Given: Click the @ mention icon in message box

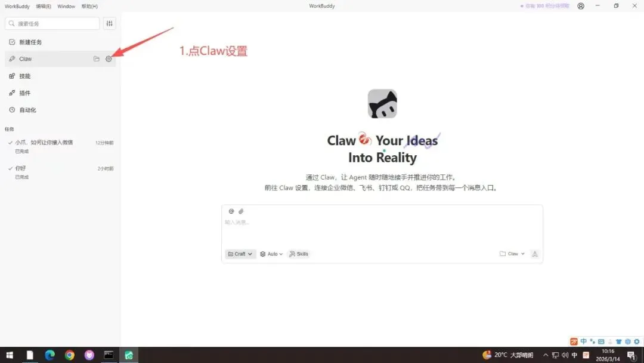Looking at the screenshot, I should tap(231, 211).
